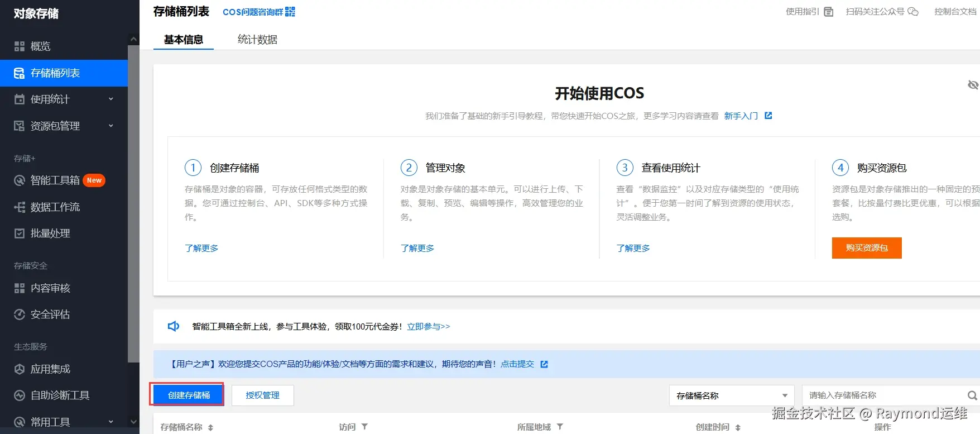Click the 开始使用COS heading
980x434 pixels.
tap(599, 93)
